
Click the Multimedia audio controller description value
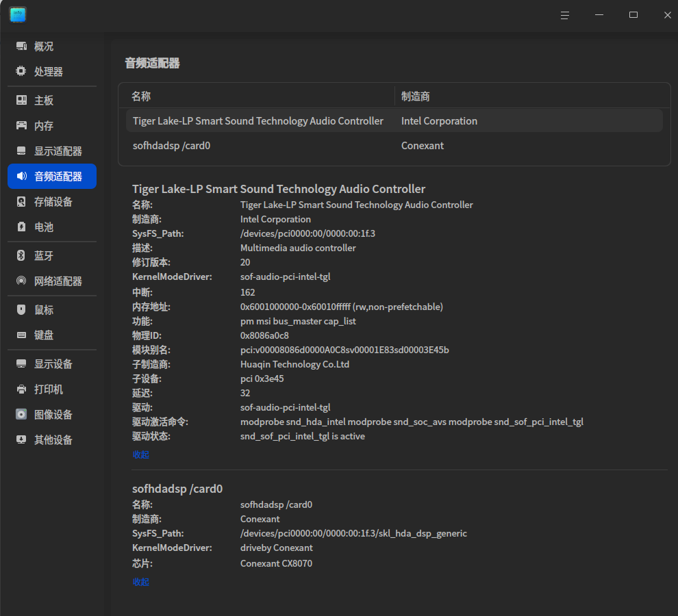click(298, 248)
